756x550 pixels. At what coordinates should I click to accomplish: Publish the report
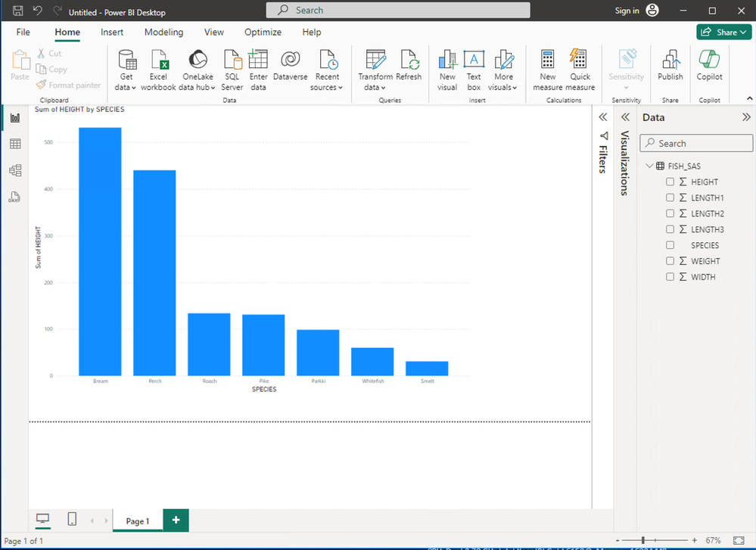click(670, 66)
